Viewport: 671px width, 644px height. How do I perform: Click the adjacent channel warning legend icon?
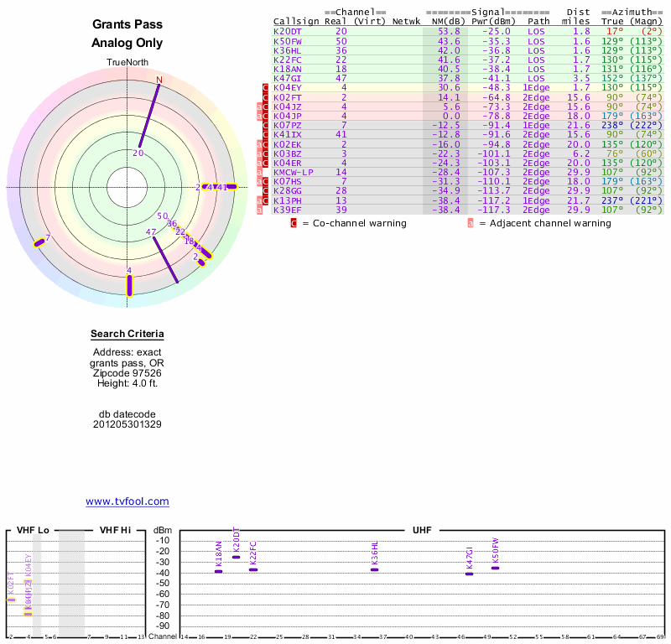[471, 223]
